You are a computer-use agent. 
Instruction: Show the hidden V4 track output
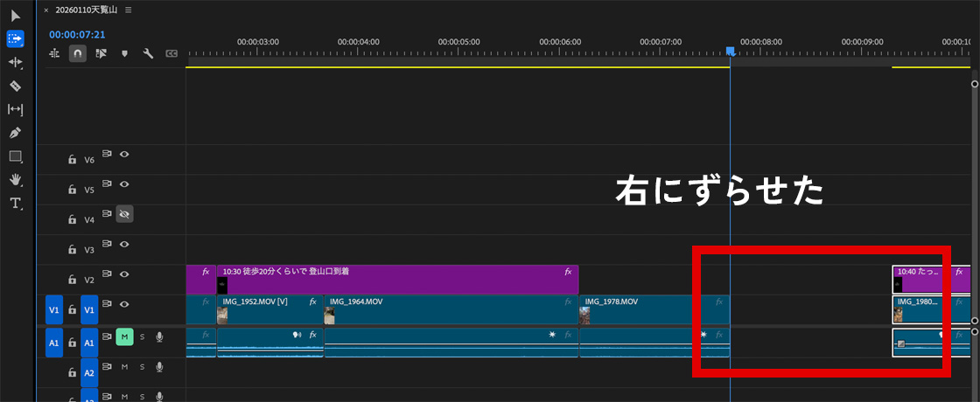(124, 213)
